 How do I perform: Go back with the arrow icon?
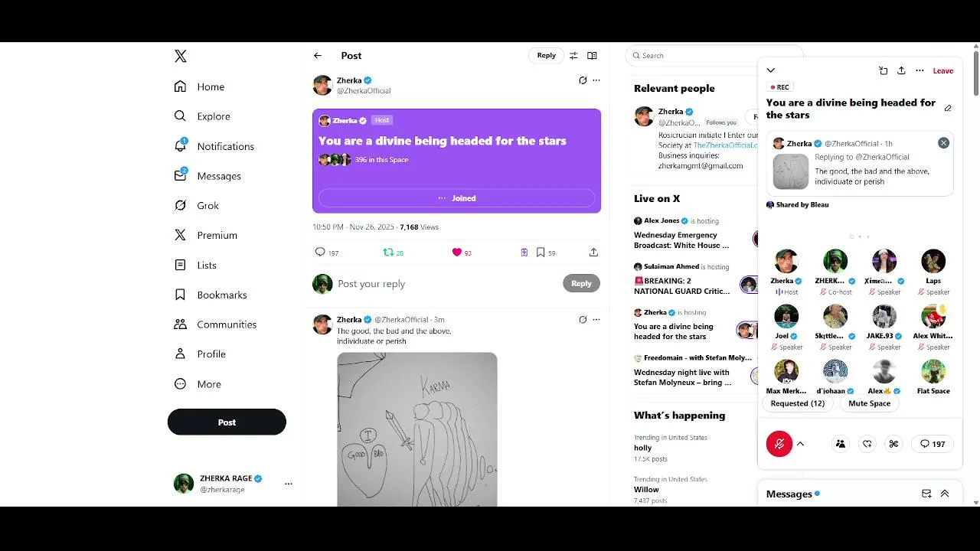[x=318, y=56]
